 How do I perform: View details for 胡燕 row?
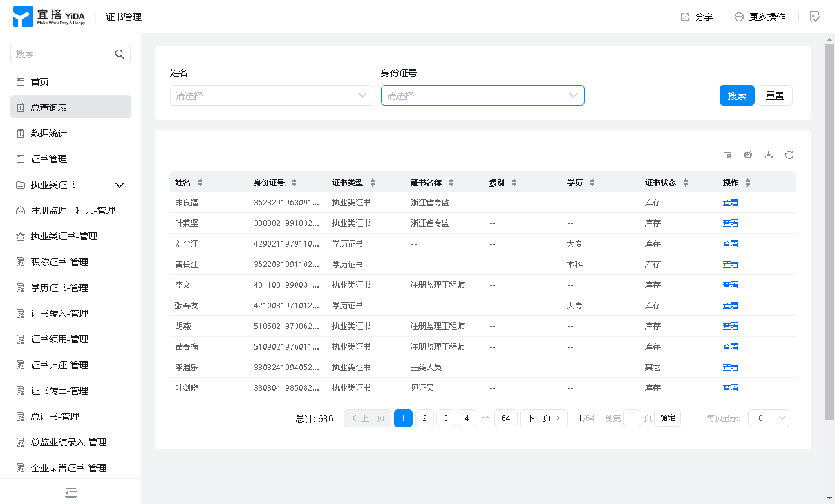tap(731, 326)
